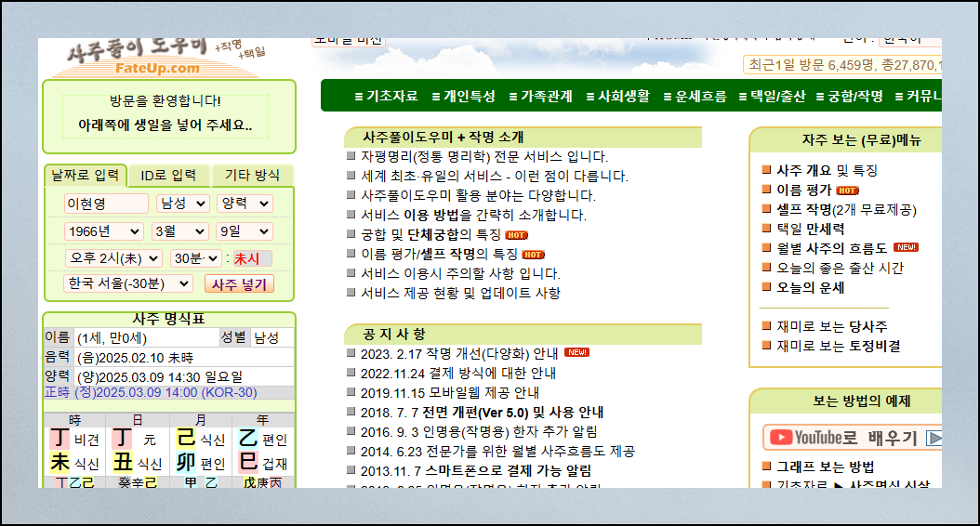Screen dimensions: 980x526
Task: Open the month dropdown showing 3월
Action: click(180, 231)
